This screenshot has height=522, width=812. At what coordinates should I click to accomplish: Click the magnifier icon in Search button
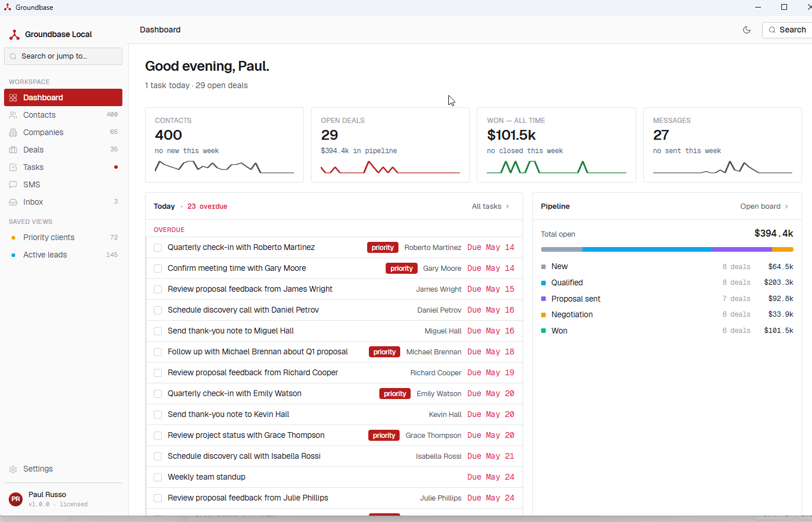click(772, 30)
